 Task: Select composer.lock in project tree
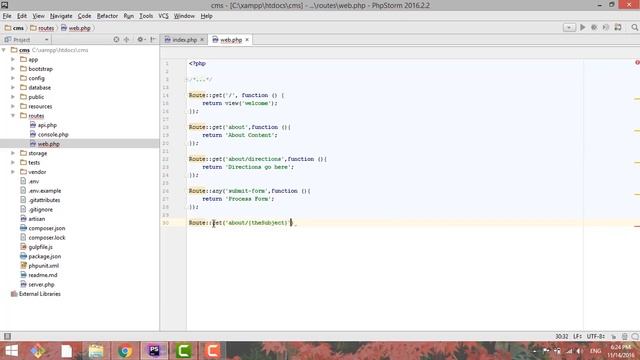[x=42, y=238]
